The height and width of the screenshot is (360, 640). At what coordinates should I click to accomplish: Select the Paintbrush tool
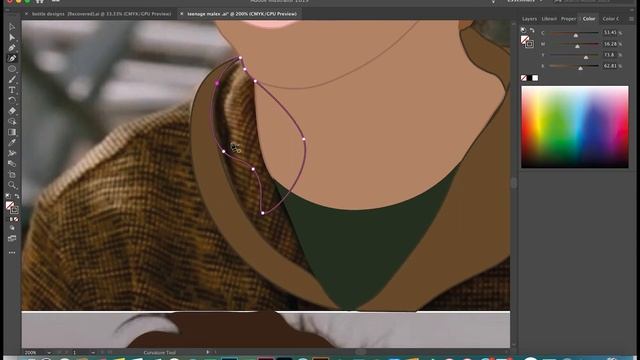(12, 80)
